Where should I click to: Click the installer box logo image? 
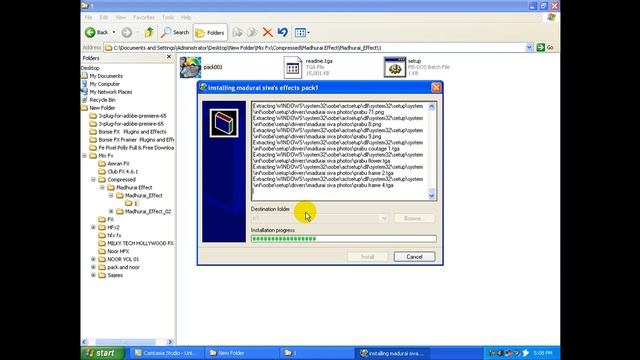tap(224, 123)
